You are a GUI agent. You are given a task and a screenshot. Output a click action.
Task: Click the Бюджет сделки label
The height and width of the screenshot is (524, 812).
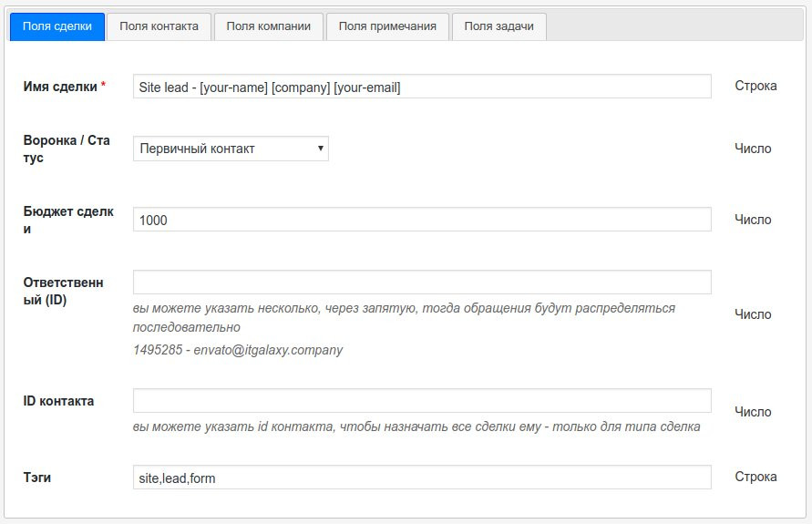(68, 221)
